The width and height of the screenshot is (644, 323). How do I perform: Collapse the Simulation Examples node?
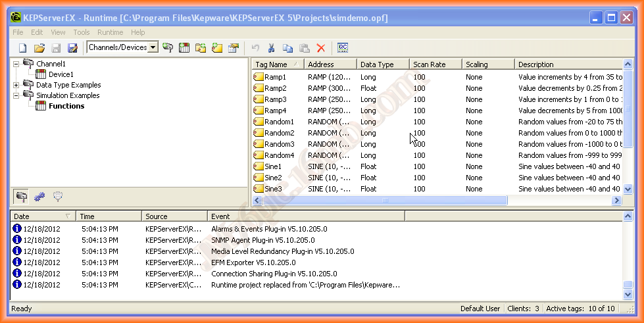point(16,95)
